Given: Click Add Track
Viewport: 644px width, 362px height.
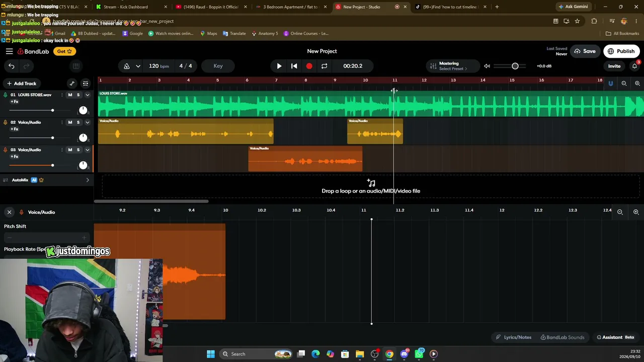Looking at the screenshot, I should [21, 83].
